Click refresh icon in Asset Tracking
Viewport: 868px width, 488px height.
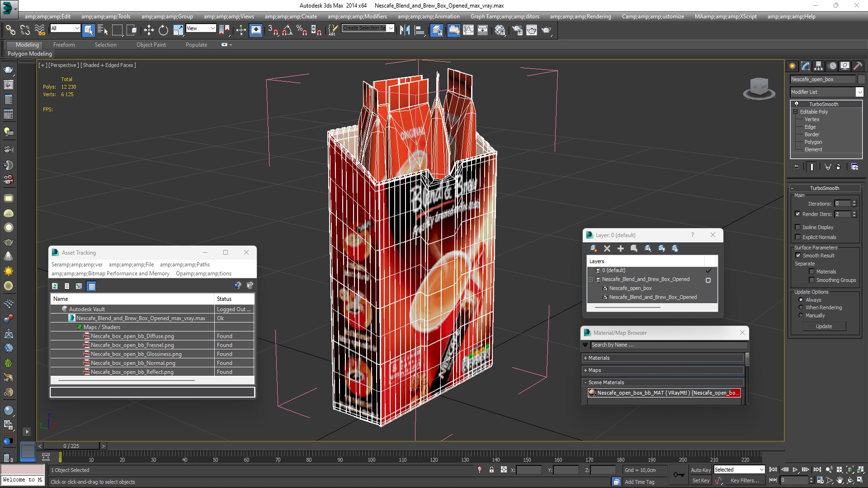(x=55, y=286)
